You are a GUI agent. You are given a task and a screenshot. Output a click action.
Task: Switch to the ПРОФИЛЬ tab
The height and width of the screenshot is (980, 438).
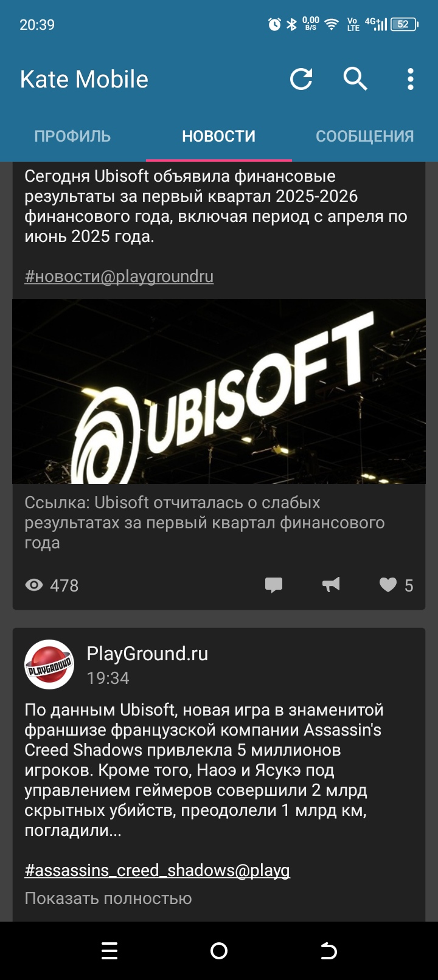[x=72, y=136]
